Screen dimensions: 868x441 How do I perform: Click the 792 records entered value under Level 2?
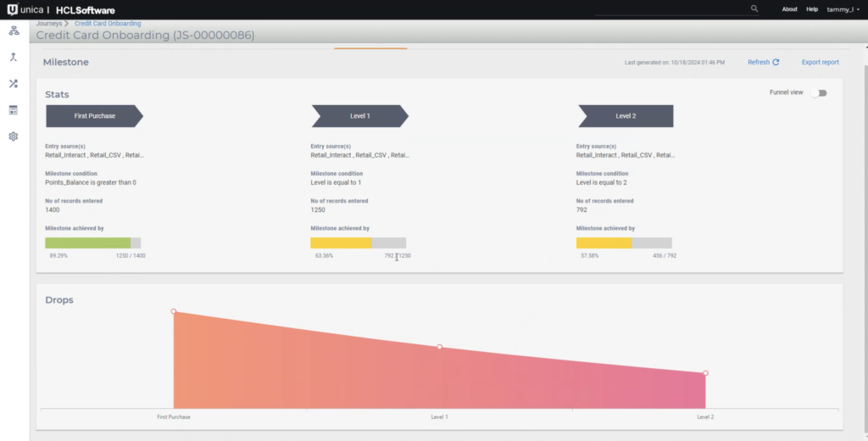click(x=581, y=210)
